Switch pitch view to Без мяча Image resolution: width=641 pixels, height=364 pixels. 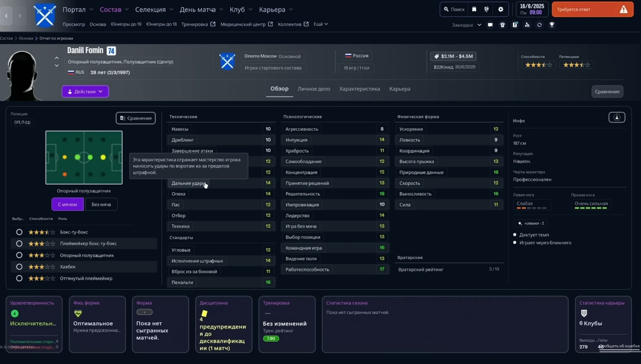click(x=101, y=205)
